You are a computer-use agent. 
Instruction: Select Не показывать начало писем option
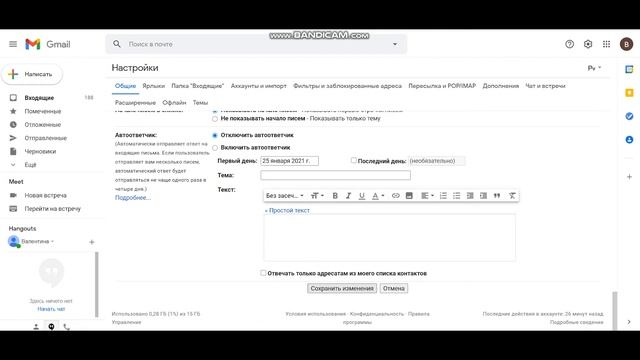tap(215, 119)
